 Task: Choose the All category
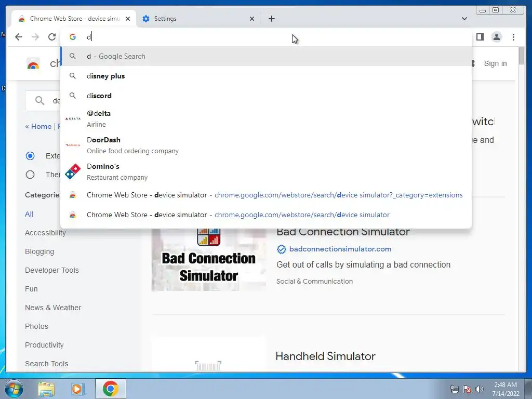[29, 214]
